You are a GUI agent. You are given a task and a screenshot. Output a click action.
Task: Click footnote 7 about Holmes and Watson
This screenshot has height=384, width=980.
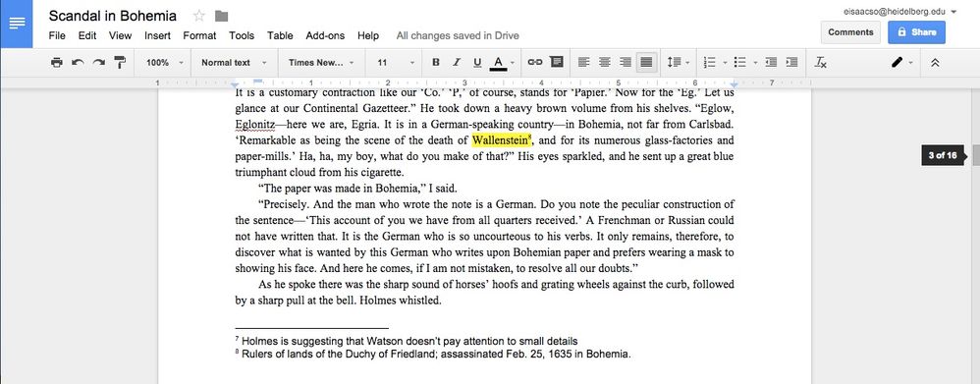click(407, 341)
